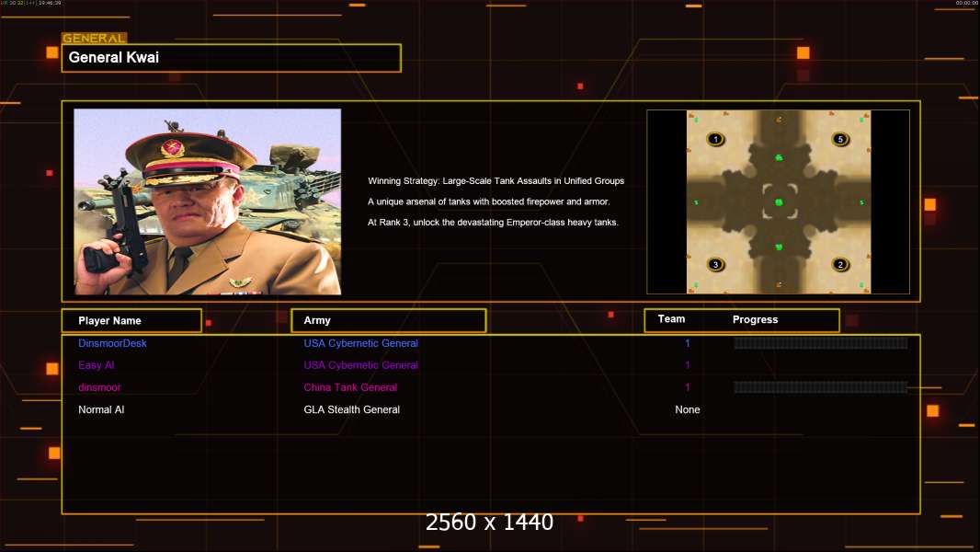Click the green center marker on minimap
Viewport: 980px width, 552px height.
[779, 201]
